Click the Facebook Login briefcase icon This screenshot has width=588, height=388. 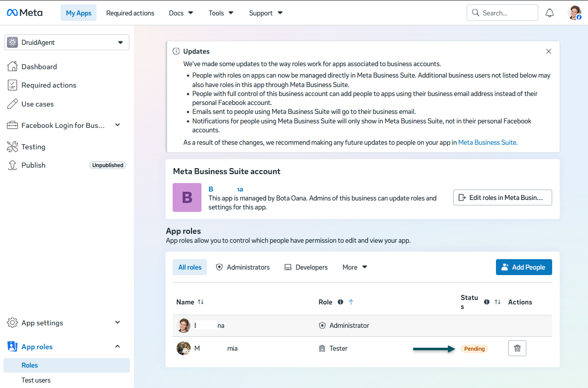coord(12,125)
